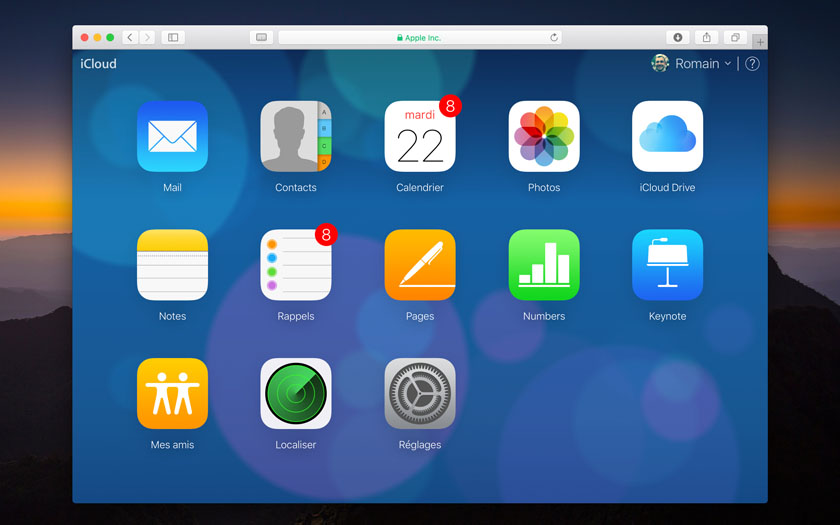Toggle the Safari sidebar button
This screenshot has width=840, height=525.
[173, 38]
